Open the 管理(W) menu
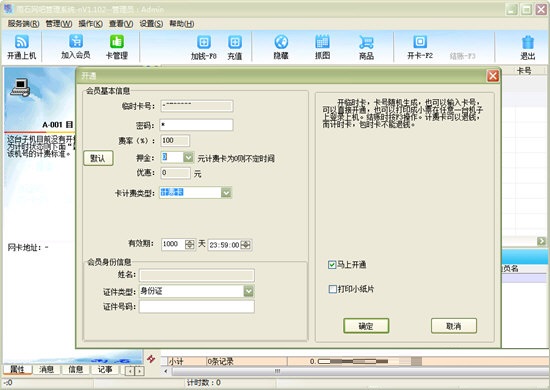 coord(59,24)
